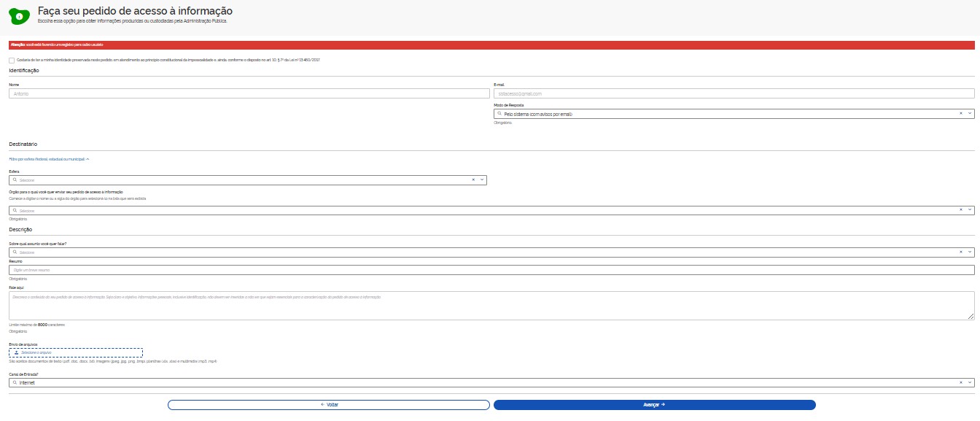Click the search icon in Canal de Entrada
The image size is (980, 421).
click(15, 382)
